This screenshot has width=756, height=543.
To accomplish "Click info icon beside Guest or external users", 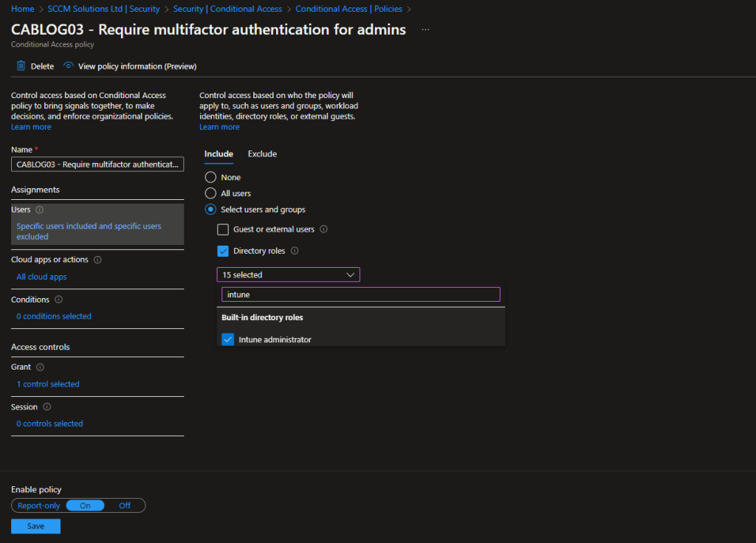I will pyautogui.click(x=324, y=229).
